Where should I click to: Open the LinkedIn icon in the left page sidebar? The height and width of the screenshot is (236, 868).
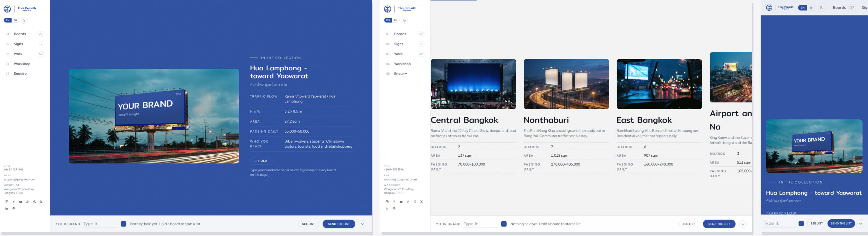click(x=7, y=208)
